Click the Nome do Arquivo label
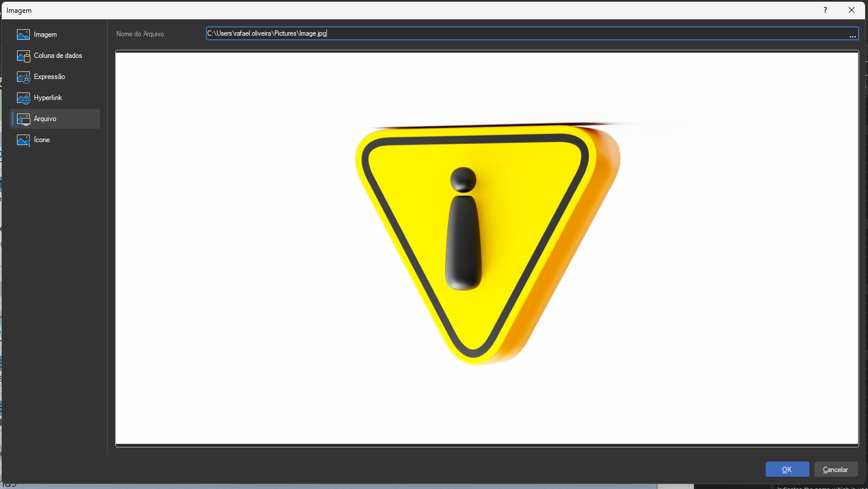The width and height of the screenshot is (868, 489). point(140,34)
